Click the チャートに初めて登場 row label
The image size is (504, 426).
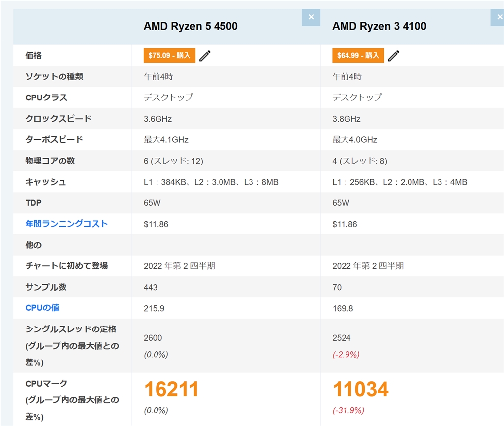66,266
